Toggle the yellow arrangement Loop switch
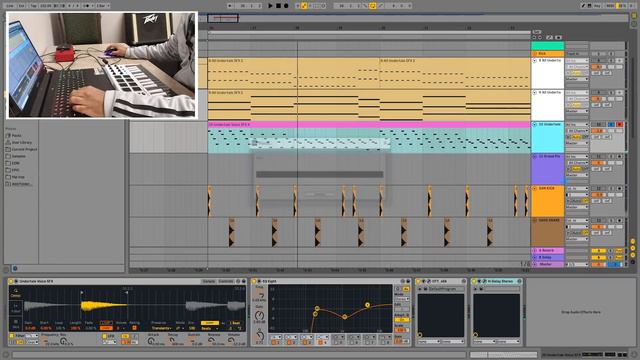The image size is (640, 360). pyautogui.click(x=373, y=6)
